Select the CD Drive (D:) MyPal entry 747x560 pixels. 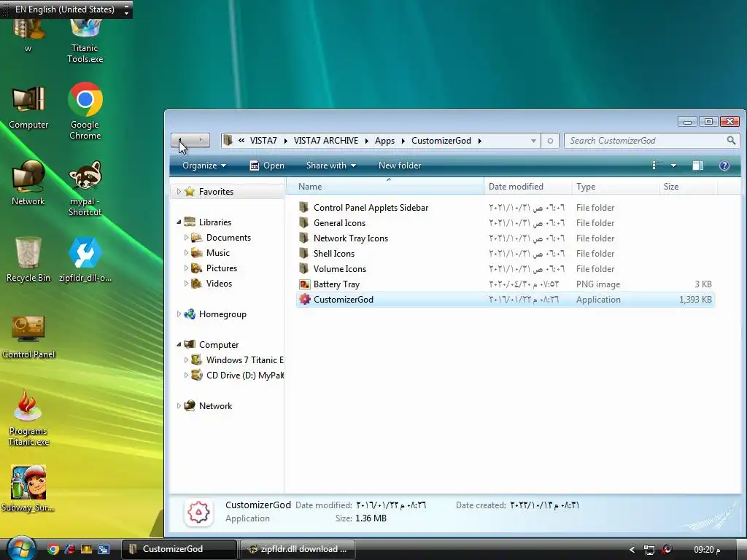[237, 376]
